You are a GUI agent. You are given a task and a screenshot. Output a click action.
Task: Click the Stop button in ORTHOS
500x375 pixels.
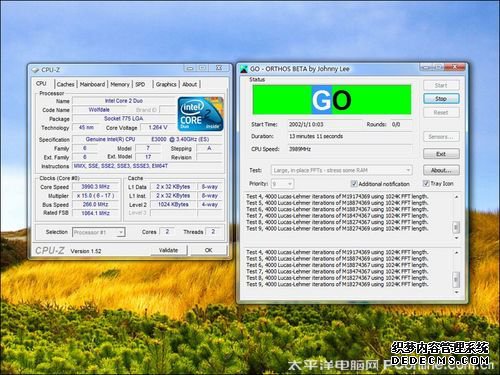441,99
